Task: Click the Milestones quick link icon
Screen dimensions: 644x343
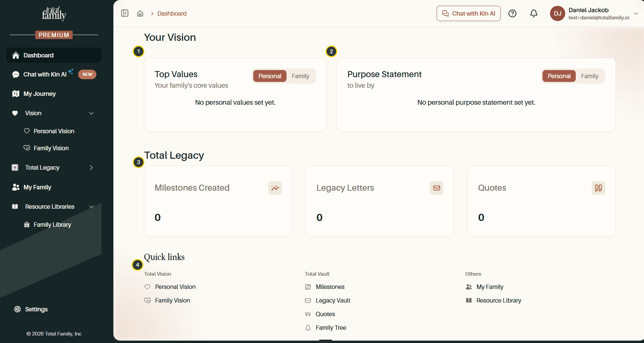Action: coord(308,287)
